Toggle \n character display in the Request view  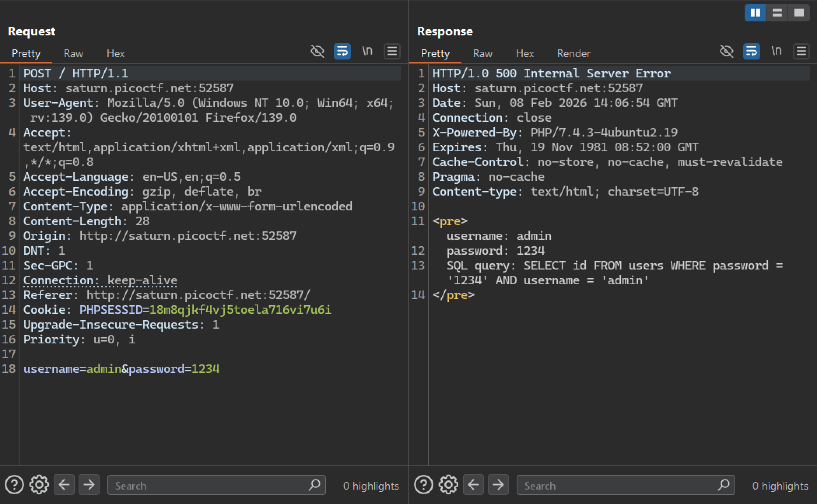tap(367, 51)
